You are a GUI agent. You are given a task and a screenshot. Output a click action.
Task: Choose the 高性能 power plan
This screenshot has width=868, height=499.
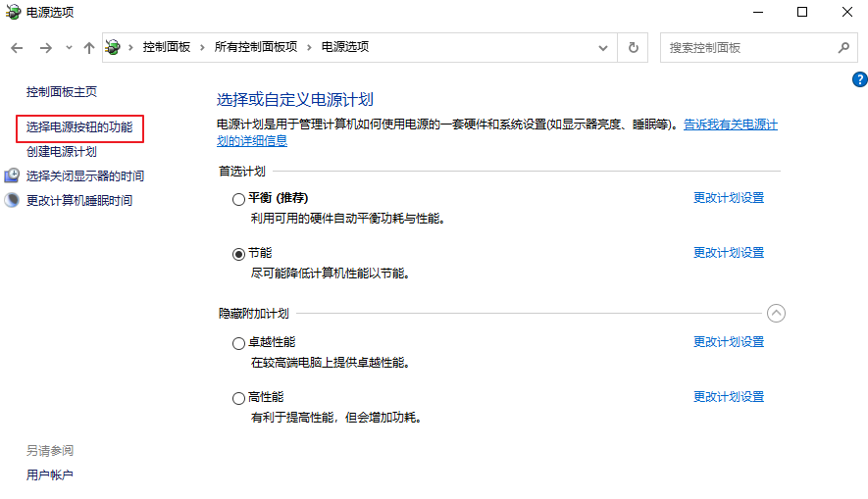[238, 399]
